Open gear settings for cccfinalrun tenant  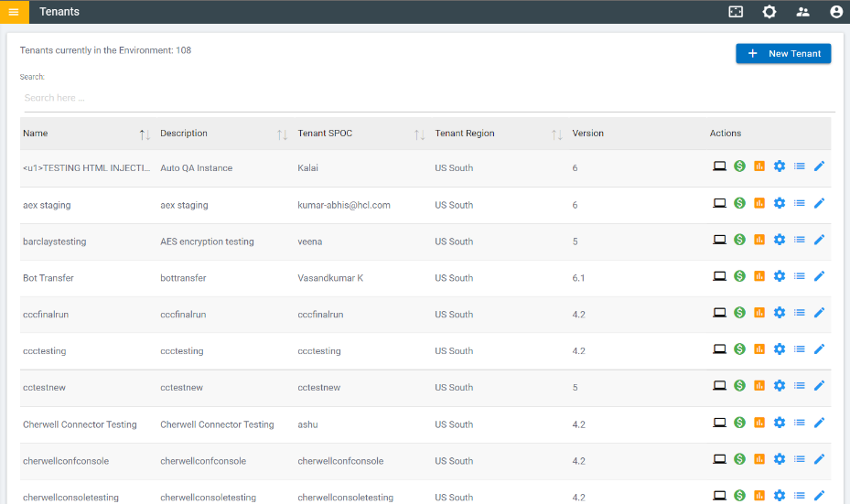[x=780, y=313]
